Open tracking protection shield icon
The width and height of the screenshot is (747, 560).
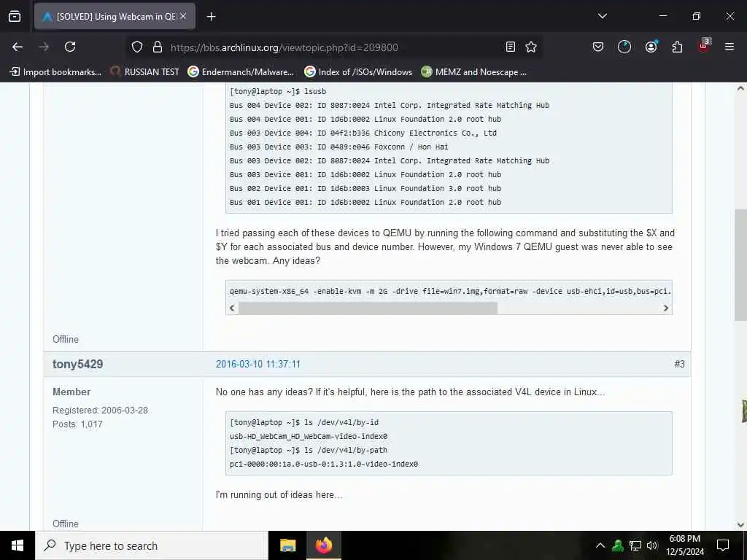[137, 47]
